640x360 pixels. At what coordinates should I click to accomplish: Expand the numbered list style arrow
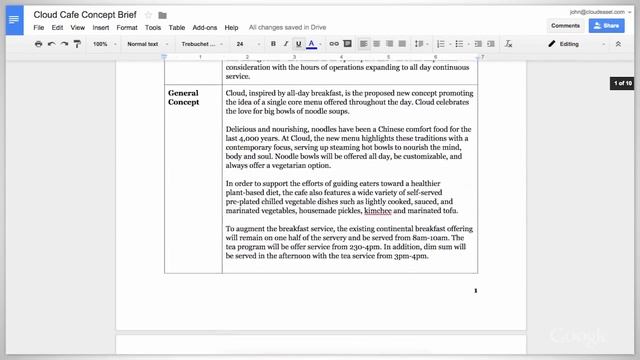(450, 44)
